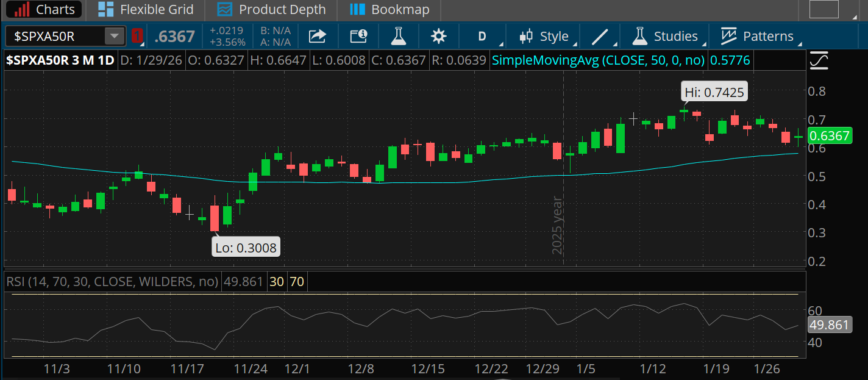Open the Product Depth tab

(x=272, y=10)
